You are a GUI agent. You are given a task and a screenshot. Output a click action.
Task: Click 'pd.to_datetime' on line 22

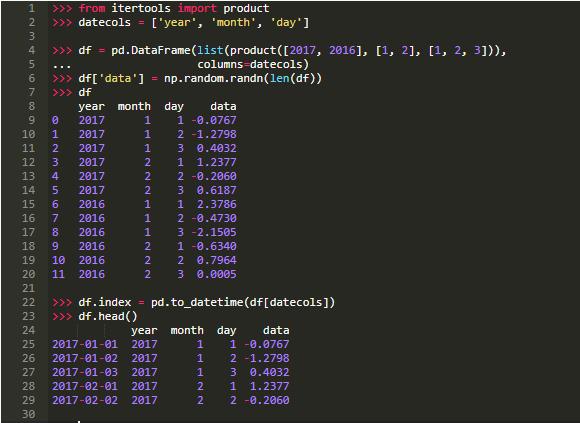(x=197, y=302)
